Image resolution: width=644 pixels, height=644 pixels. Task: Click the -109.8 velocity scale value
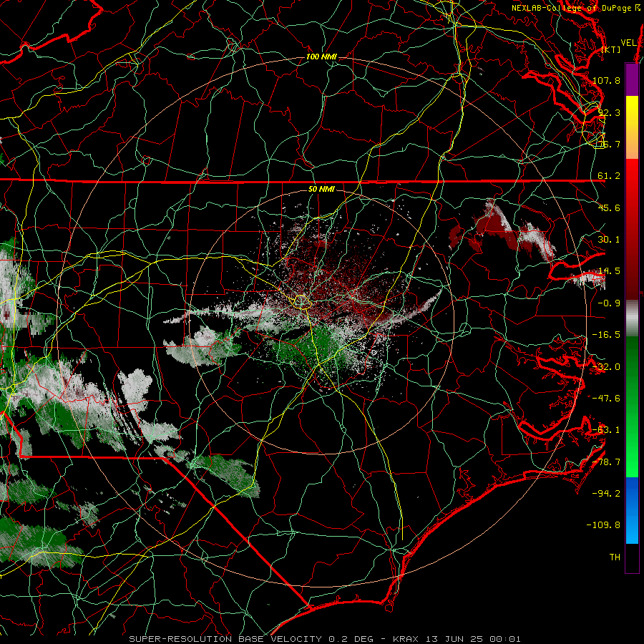click(603, 525)
